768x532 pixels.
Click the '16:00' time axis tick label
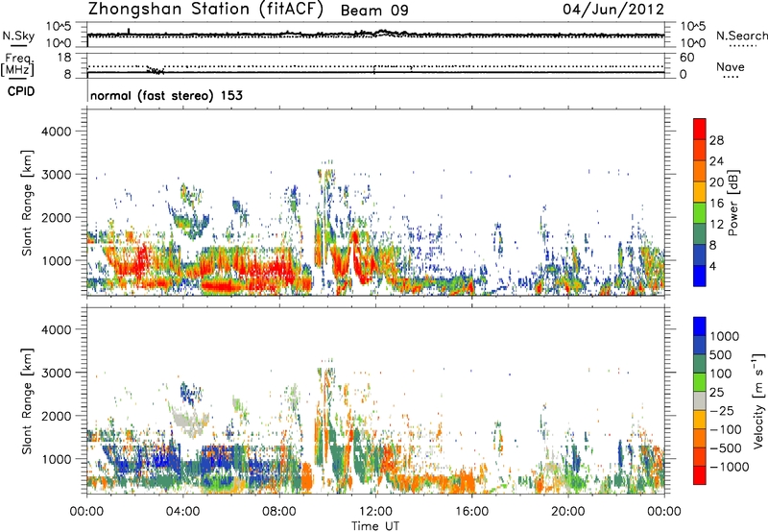coord(471,512)
